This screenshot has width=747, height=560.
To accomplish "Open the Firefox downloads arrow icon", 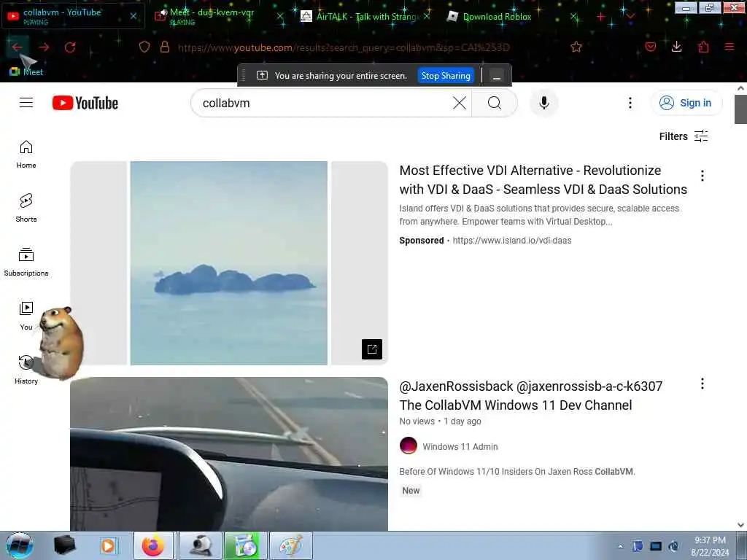I will 676,46.
